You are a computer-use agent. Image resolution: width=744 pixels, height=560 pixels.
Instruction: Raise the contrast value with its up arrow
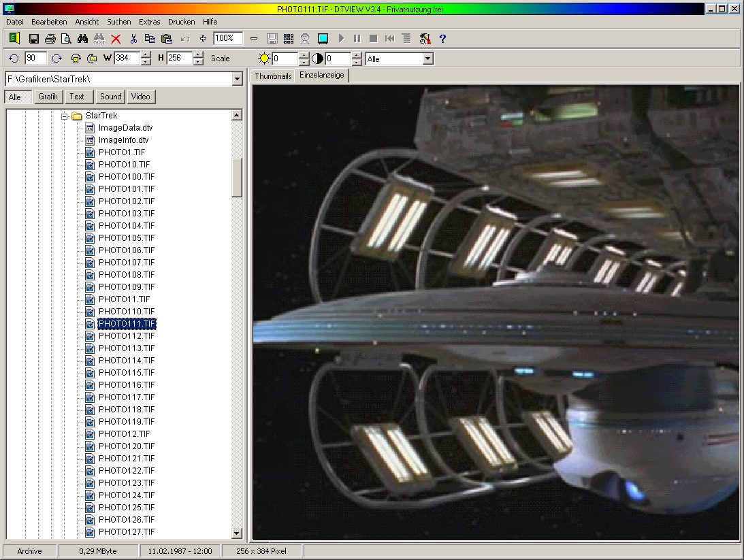tap(357, 55)
